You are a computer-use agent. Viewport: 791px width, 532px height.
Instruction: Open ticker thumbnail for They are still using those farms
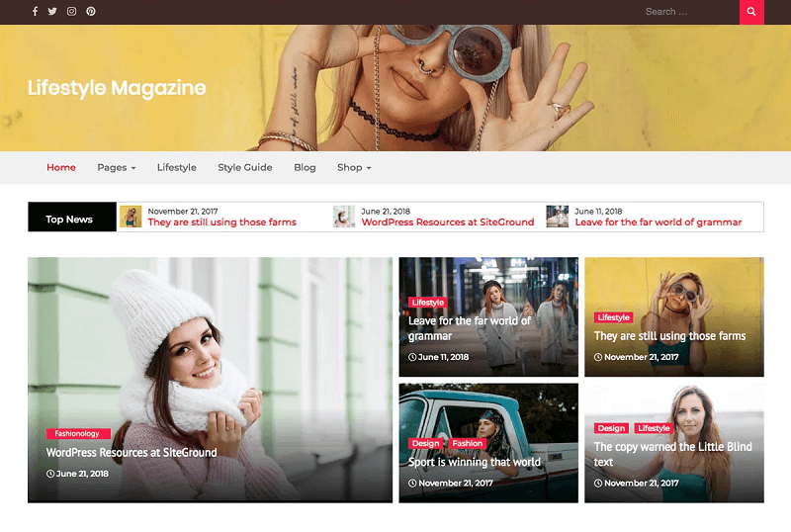(x=131, y=217)
